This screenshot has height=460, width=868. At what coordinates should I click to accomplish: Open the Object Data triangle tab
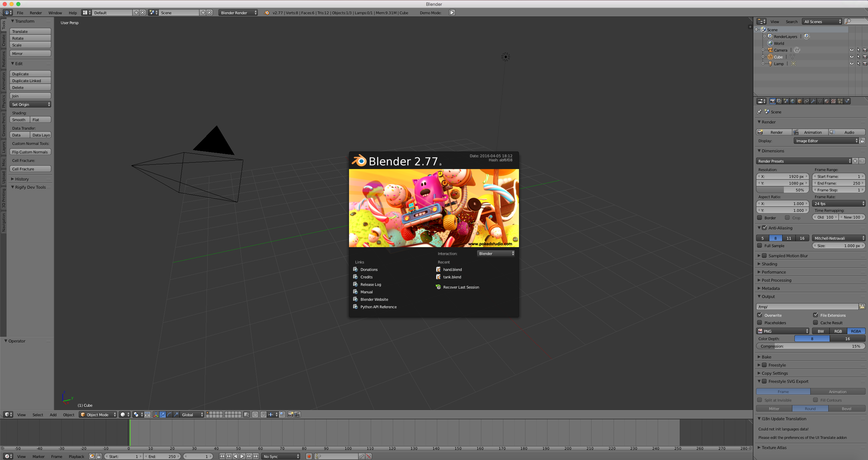point(820,101)
